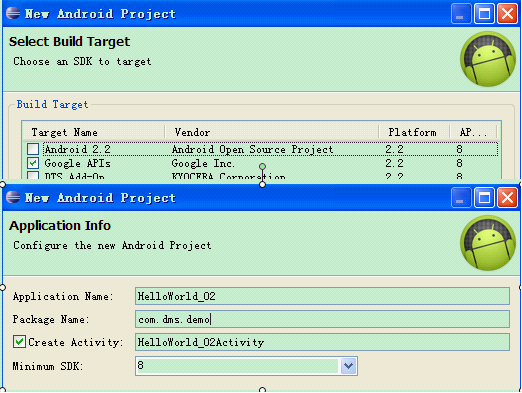The image size is (522, 393).
Task: Click the 'Build Target' group label
Action: point(52,104)
